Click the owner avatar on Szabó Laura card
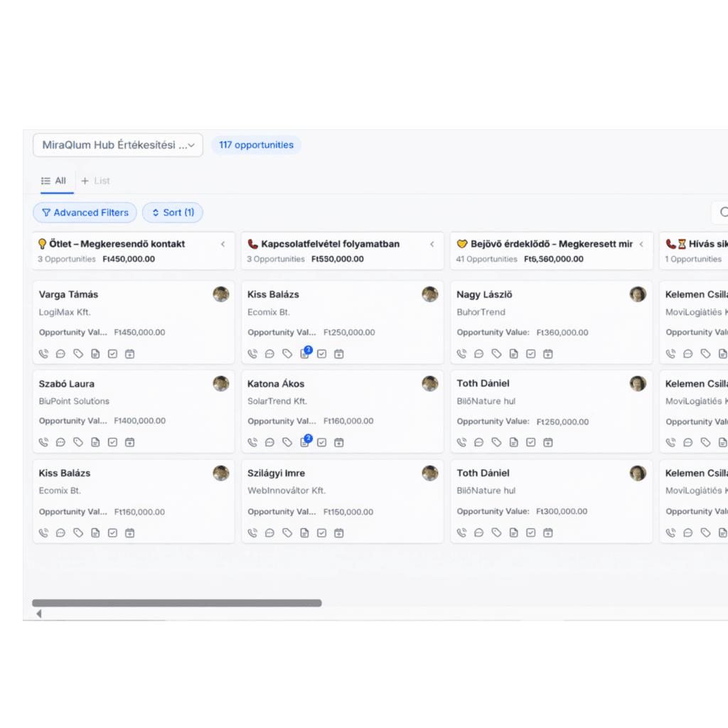This screenshot has width=728, height=728. click(x=221, y=383)
